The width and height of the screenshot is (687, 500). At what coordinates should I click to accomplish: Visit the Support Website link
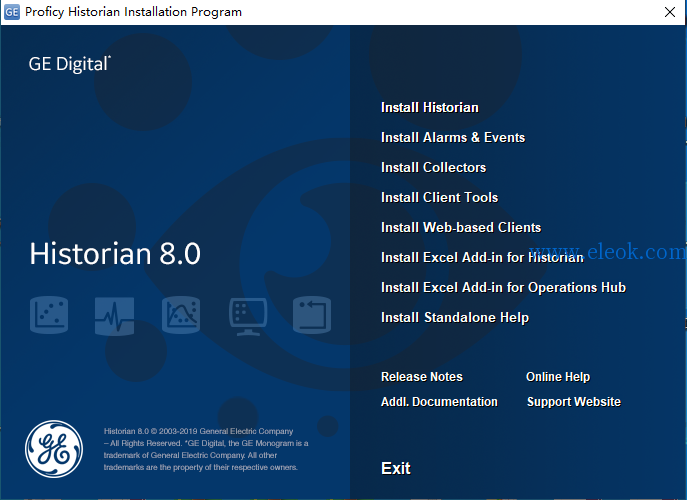point(574,402)
